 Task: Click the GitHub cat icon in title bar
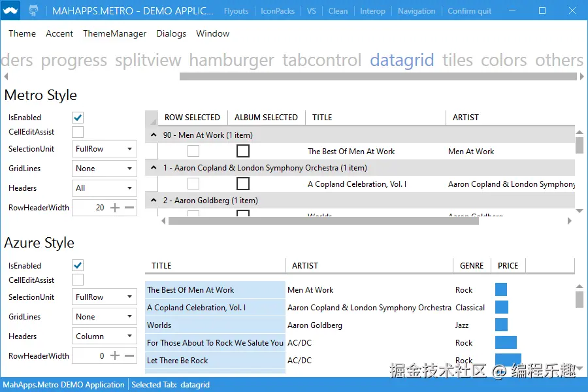(33, 10)
